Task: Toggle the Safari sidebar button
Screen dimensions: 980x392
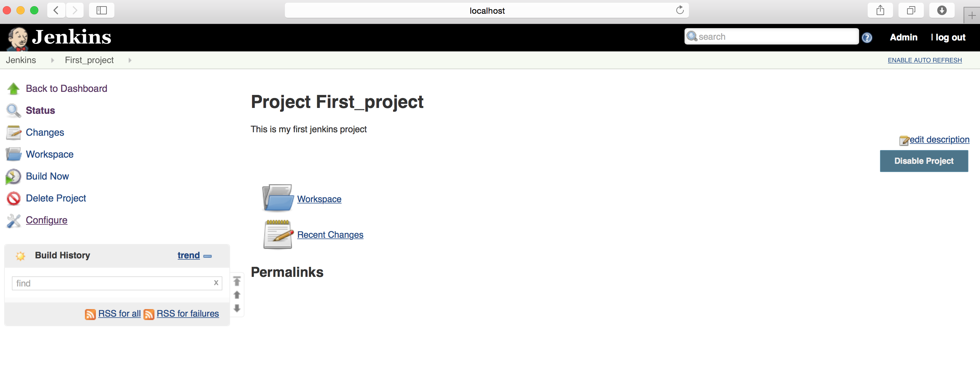Action: [x=102, y=10]
